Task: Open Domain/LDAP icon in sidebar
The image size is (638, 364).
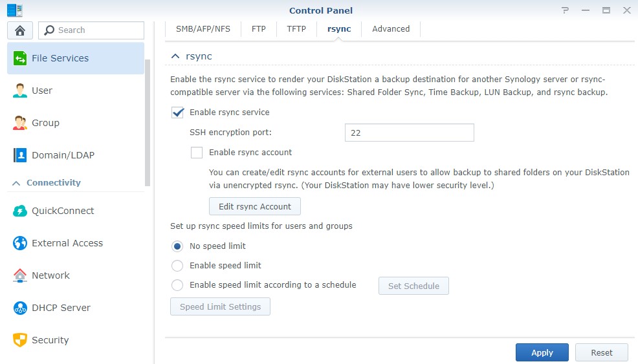Action: click(x=20, y=155)
